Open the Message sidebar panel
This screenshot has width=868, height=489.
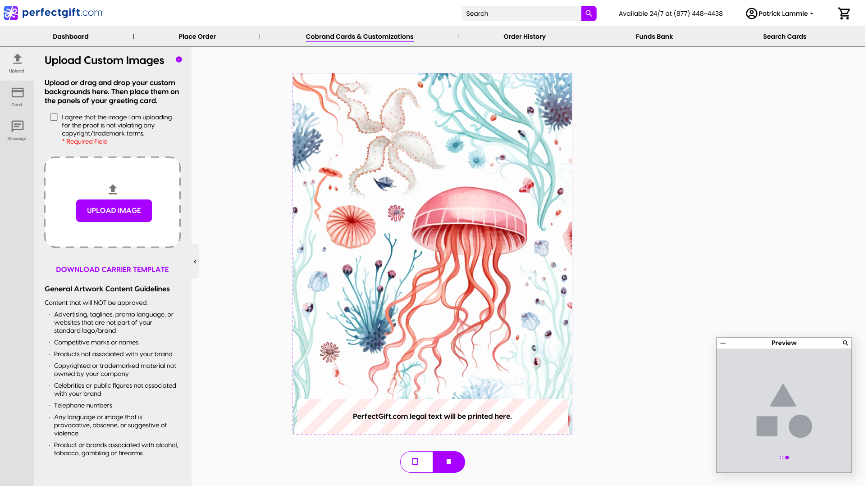point(17,131)
